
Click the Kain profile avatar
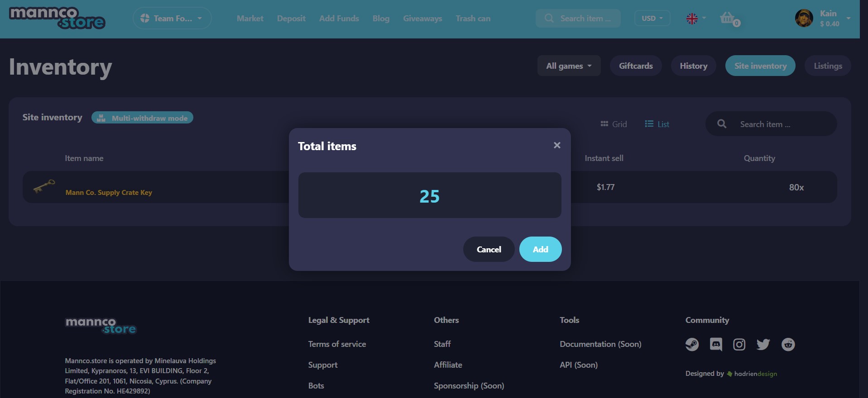tap(804, 18)
